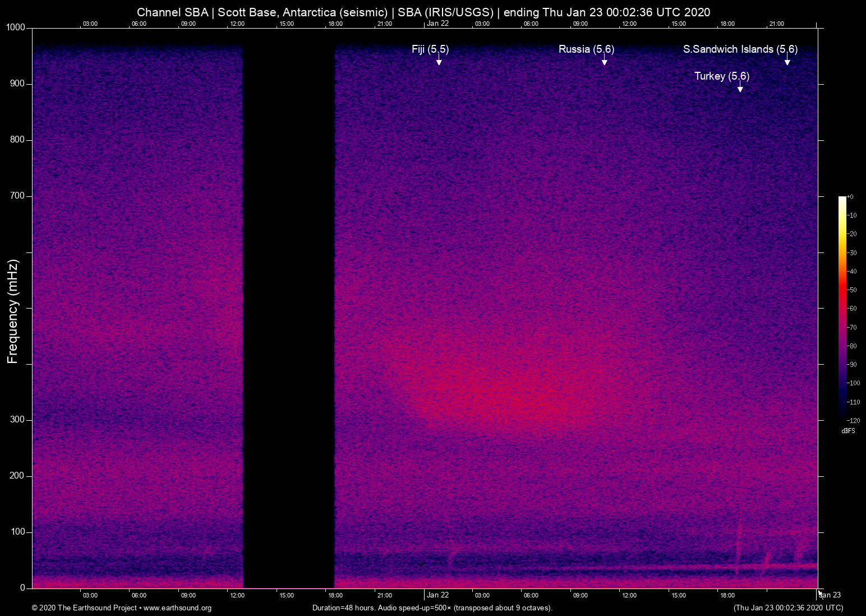The width and height of the screenshot is (866, 616).
Task: Click the black data gap in the spectrogram
Action: pyautogui.click(x=288, y=309)
